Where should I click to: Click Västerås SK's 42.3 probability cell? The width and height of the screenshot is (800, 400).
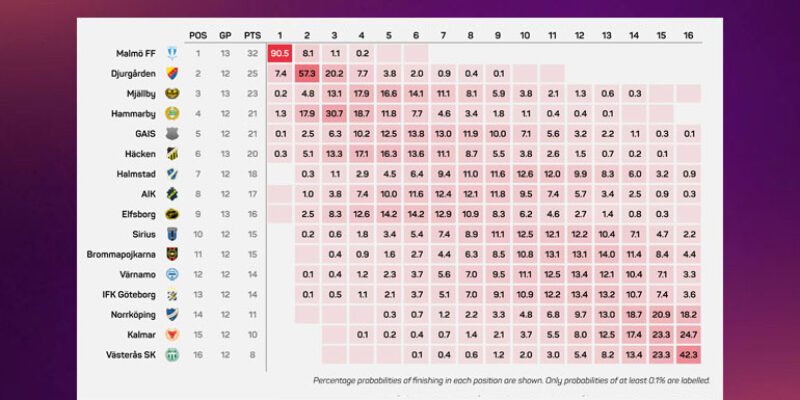[x=688, y=355]
